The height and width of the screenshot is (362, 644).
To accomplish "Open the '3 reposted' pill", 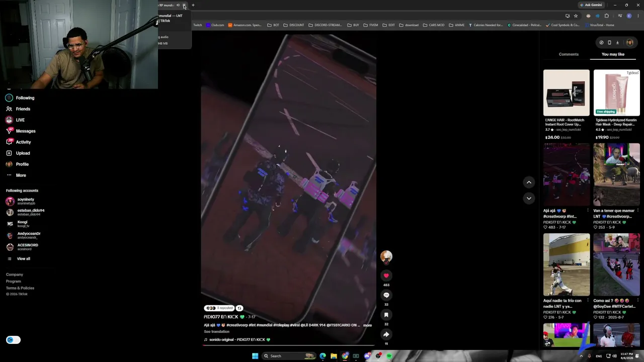I will coord(219,308).
